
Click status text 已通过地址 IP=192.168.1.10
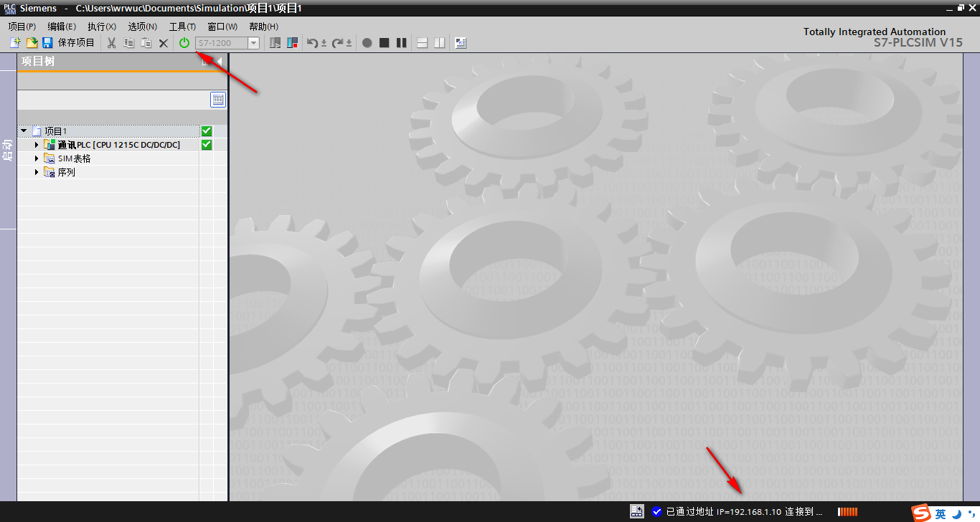pyautogui.click(x=723, y=511)
